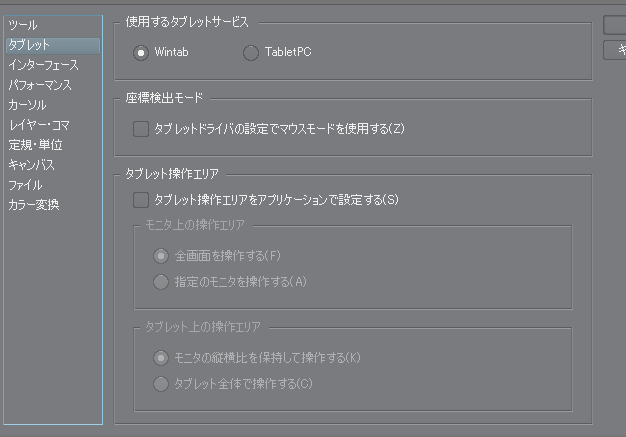Open レイヤー・コマ settings category
This screenshot has height=437, width=626.
coord(40,125)
